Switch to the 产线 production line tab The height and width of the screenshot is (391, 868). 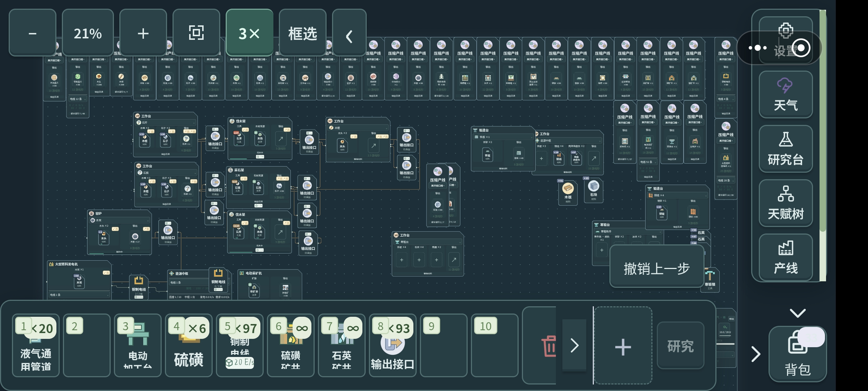coord(786,257)
